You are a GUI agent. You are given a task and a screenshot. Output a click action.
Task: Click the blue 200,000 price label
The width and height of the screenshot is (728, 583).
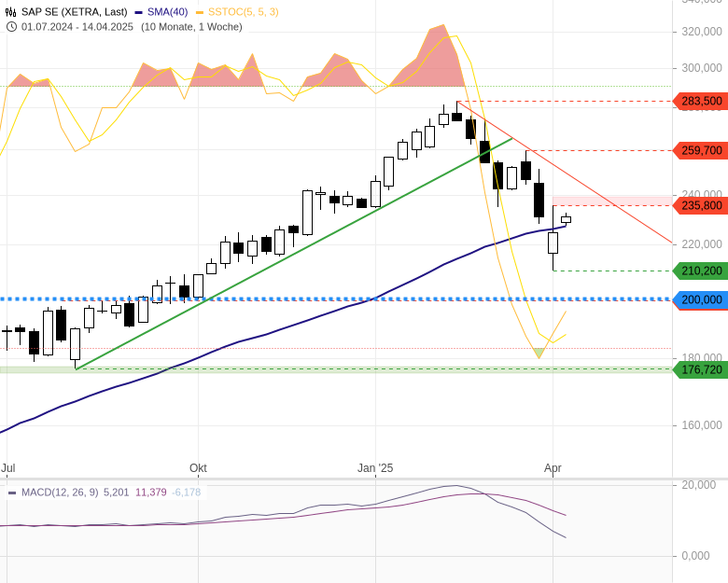pyautogui.click(x=700, y=299)
